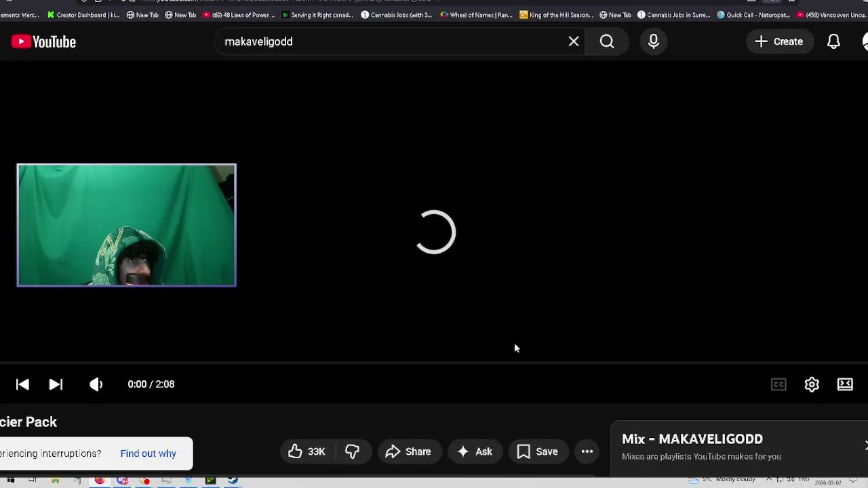
Task: Open the Quick Call - Naturopath bookmark
Action: (754, 15)
